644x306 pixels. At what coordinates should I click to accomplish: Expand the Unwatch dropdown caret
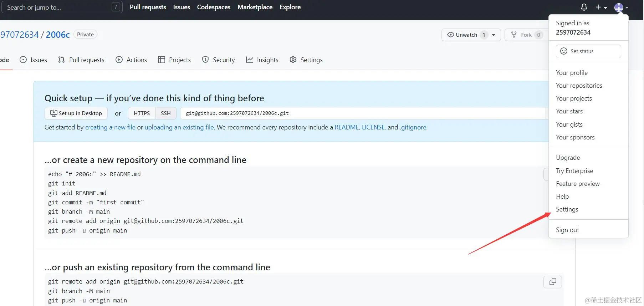494,35
